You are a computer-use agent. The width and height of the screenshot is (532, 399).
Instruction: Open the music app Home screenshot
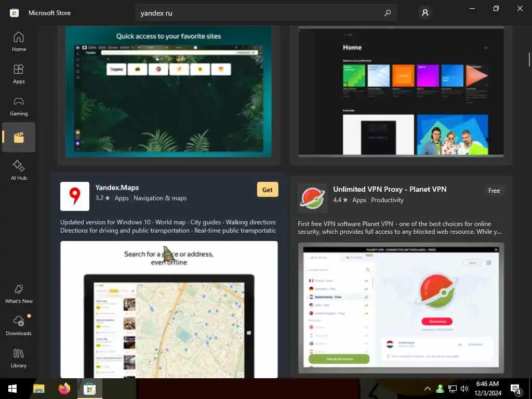point(401,91)
